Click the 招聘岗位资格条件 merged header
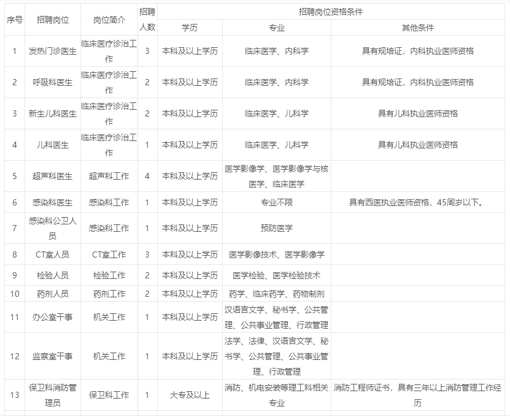Screen dimensions: 510x420 coord(332,11)
